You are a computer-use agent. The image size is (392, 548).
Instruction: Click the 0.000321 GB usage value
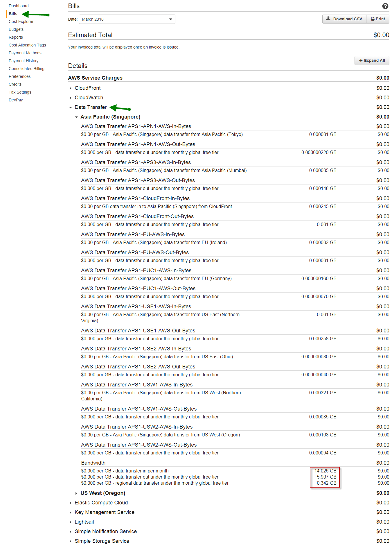(x=323, y=393)
